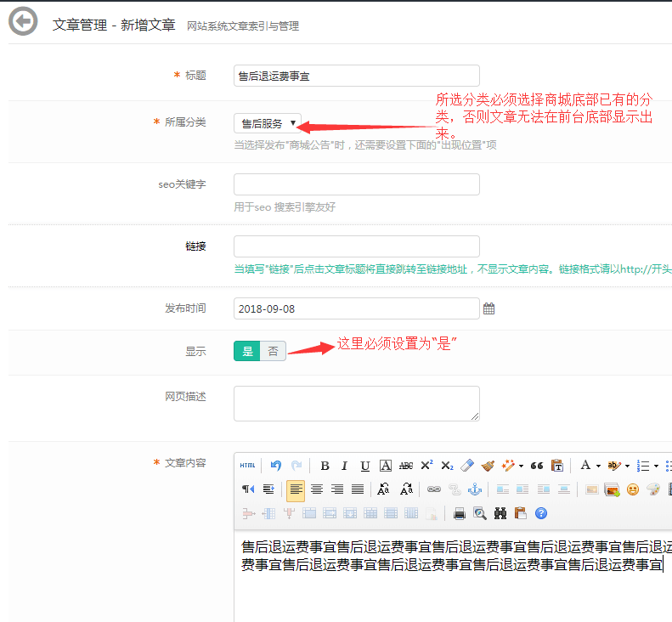This screenshot has width=672, height=622.
Task: Toggle bold formatting
Action: (x=325, y=466)
